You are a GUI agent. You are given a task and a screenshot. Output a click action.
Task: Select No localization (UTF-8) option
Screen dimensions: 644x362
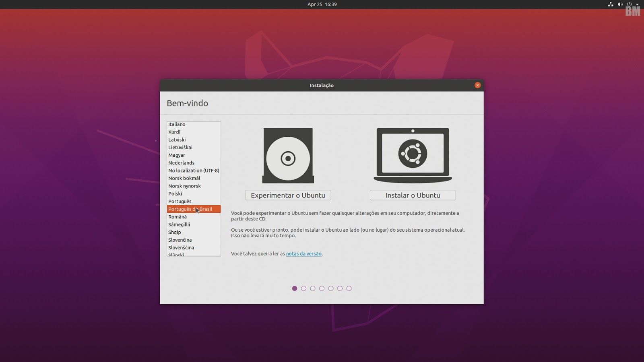194,171
